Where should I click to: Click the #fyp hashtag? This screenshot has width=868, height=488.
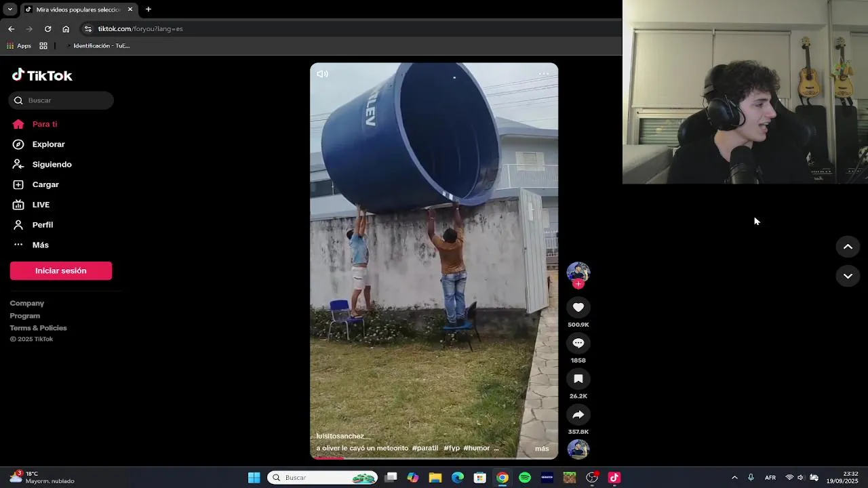(x=452, y=448)
